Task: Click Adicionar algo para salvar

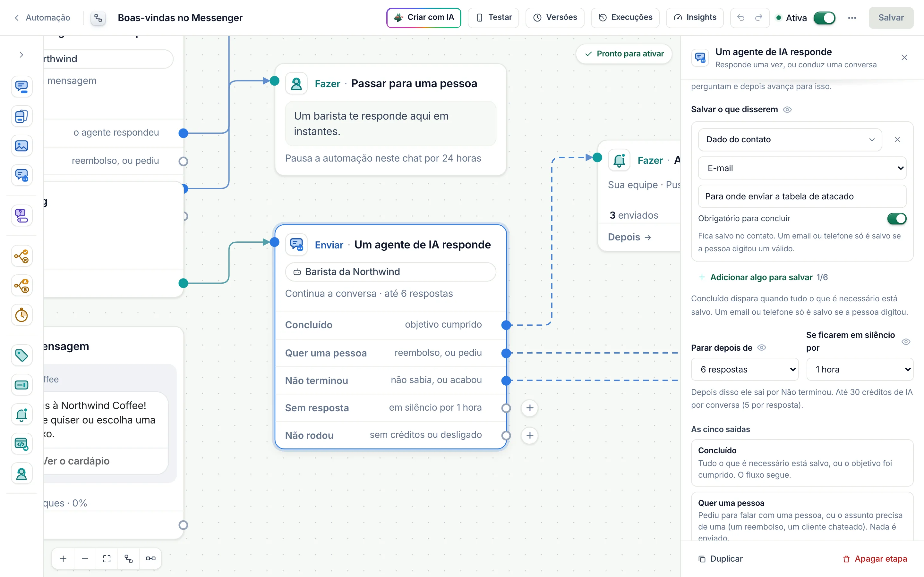Action: 761,277
